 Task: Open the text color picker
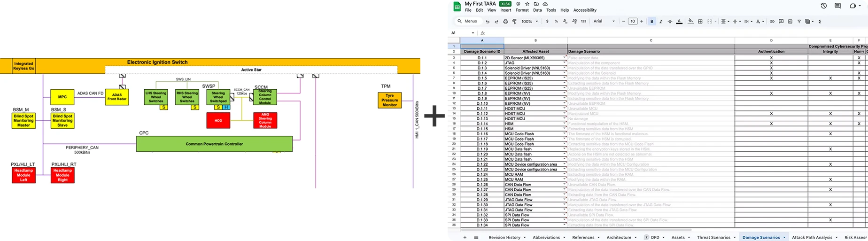(x=679, y=21)
